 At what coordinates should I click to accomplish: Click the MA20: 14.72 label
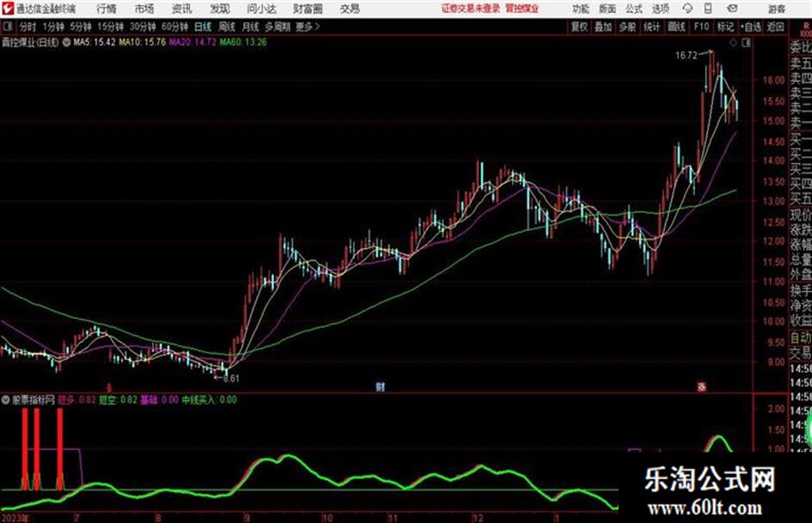192,42
